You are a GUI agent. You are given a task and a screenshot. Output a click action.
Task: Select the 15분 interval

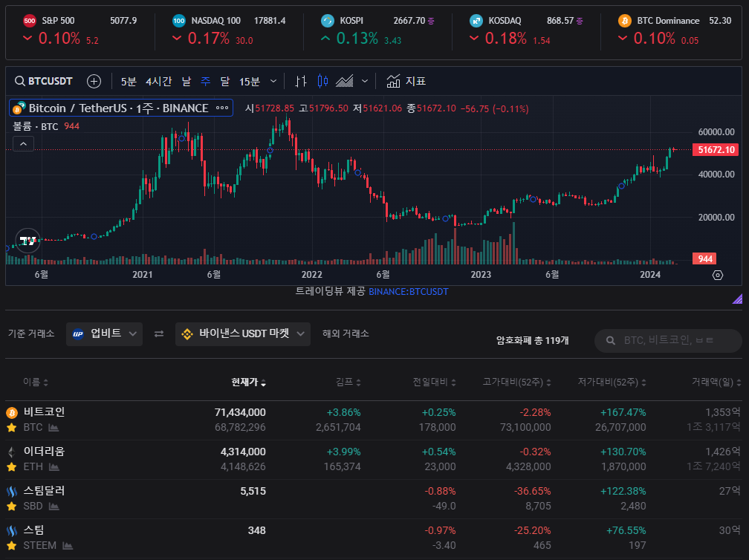point(250,81)
